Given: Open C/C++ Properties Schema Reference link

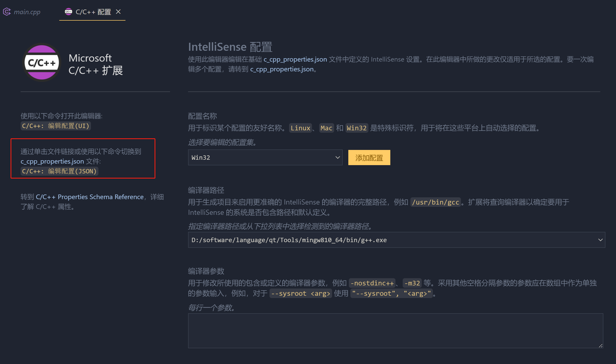Looking at the screenshot, I should click(x=89, y=197).
